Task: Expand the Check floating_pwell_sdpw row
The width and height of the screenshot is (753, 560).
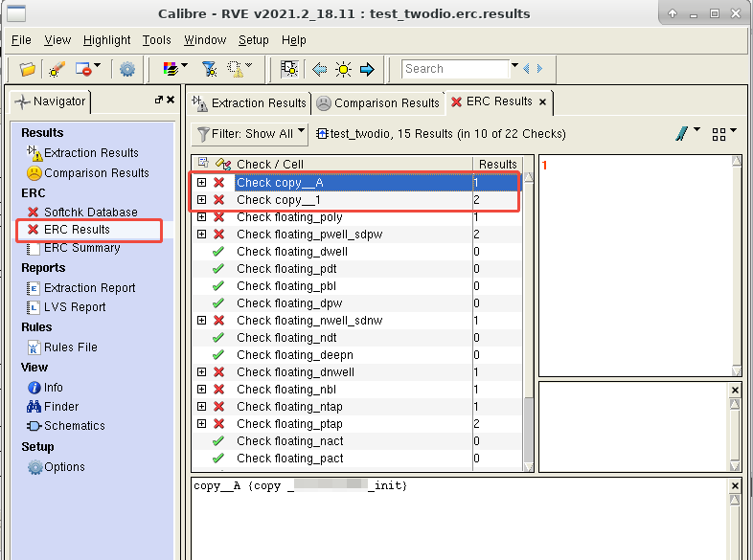Action: click(202, 235)
